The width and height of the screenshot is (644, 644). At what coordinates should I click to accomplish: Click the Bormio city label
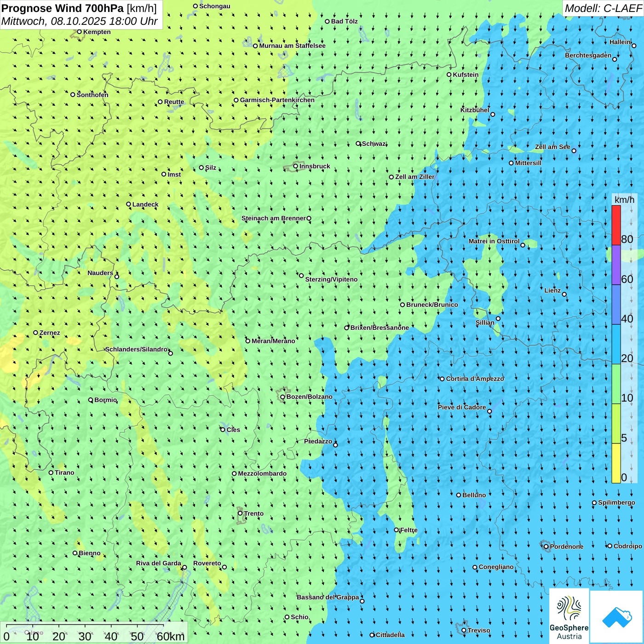(106, 400)
